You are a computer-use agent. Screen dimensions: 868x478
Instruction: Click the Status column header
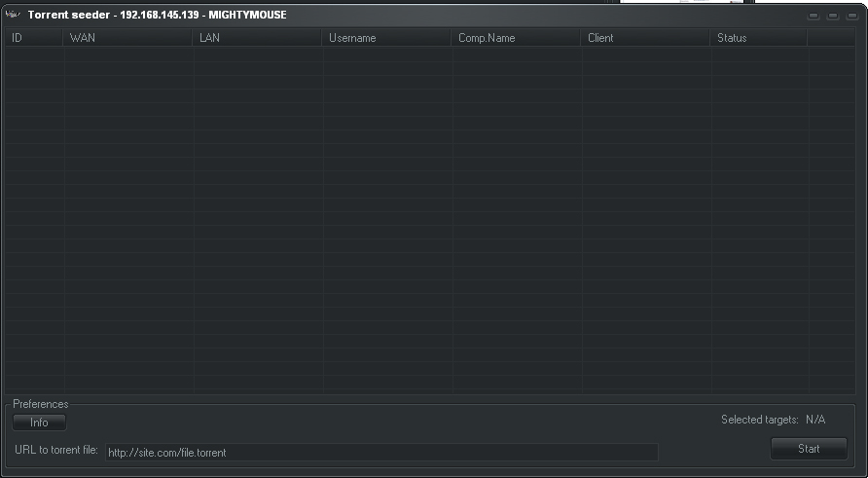(759, 38)
